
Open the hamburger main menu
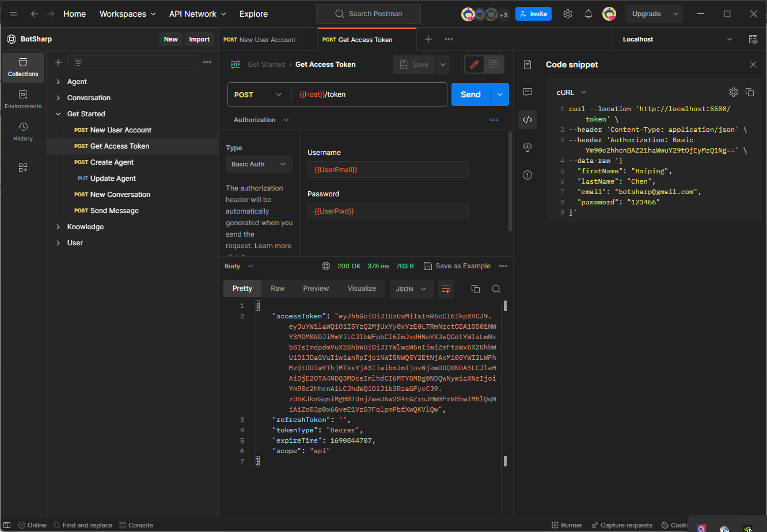(x=13, y=14)
